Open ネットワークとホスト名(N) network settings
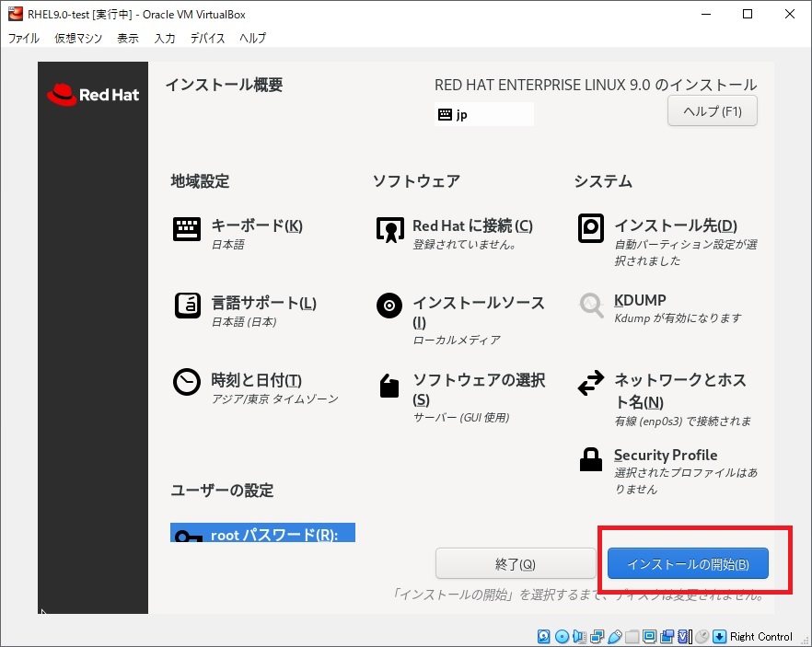This screenshot has width=812, height=647. 665,399
